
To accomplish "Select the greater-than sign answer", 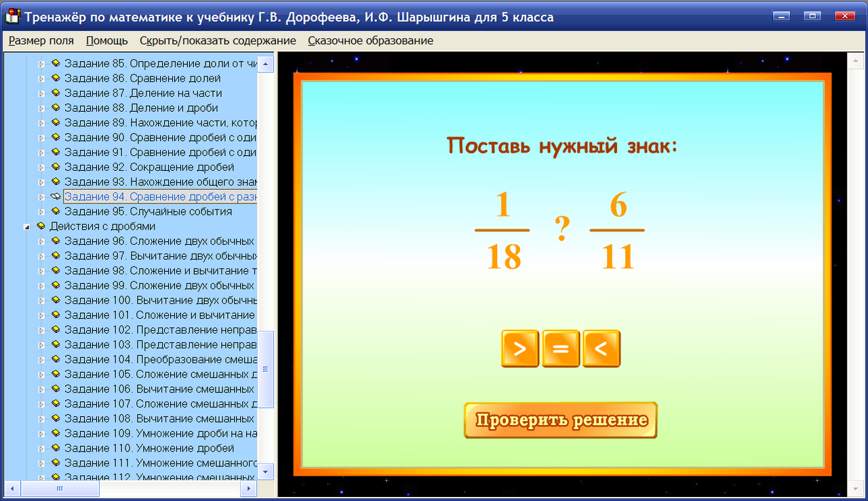I will [520, 348].
